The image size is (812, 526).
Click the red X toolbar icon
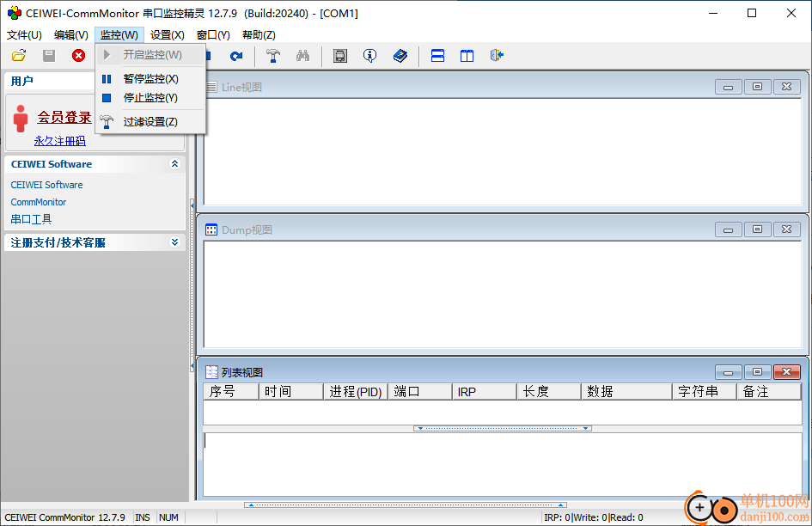pos(79,56)
